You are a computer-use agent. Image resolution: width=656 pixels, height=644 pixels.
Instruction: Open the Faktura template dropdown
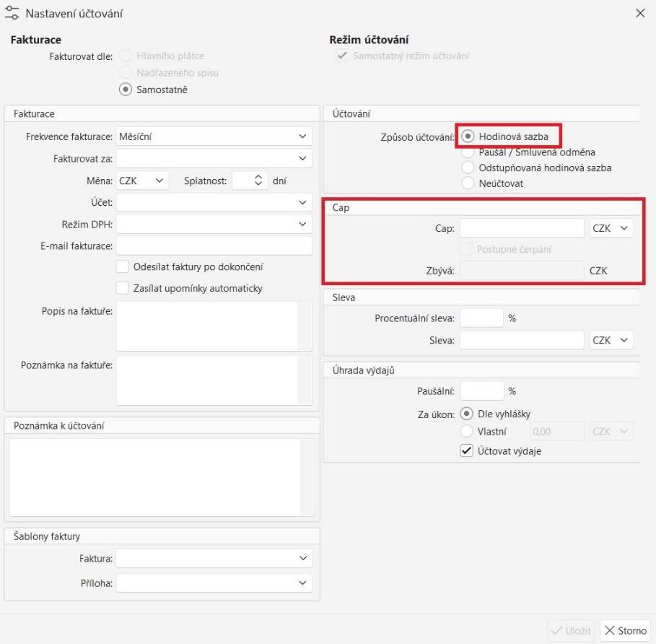(x=214, y=558)
